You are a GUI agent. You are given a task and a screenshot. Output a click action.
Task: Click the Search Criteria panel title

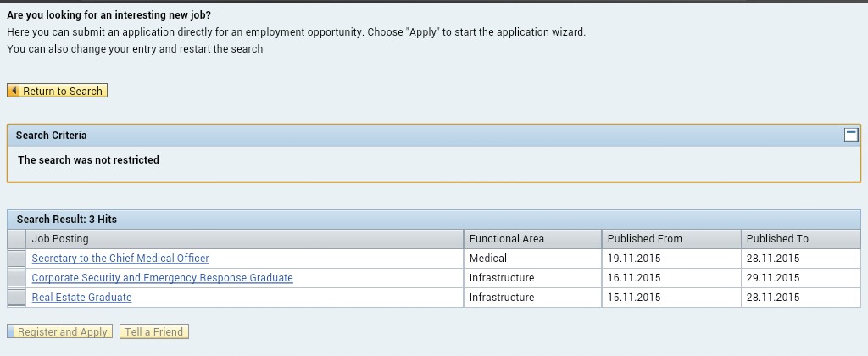pos(51,136)
